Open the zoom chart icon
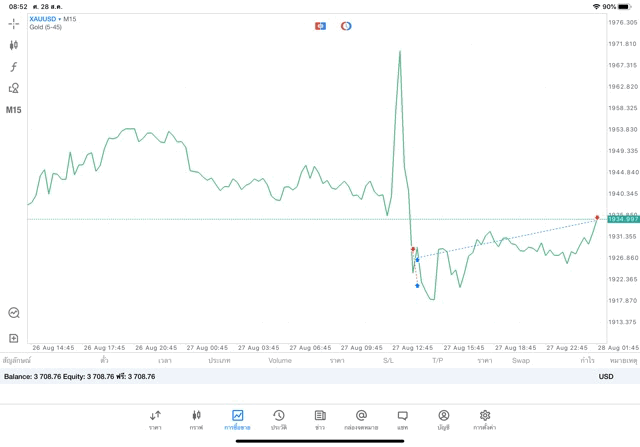This screenshot has height=447, width=640. (14, 313)
